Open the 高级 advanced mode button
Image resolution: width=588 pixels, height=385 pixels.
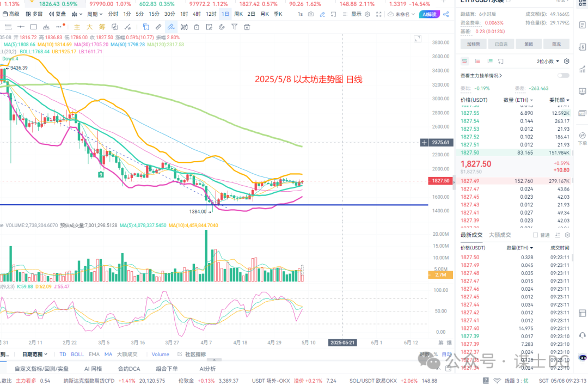point(11,14)
